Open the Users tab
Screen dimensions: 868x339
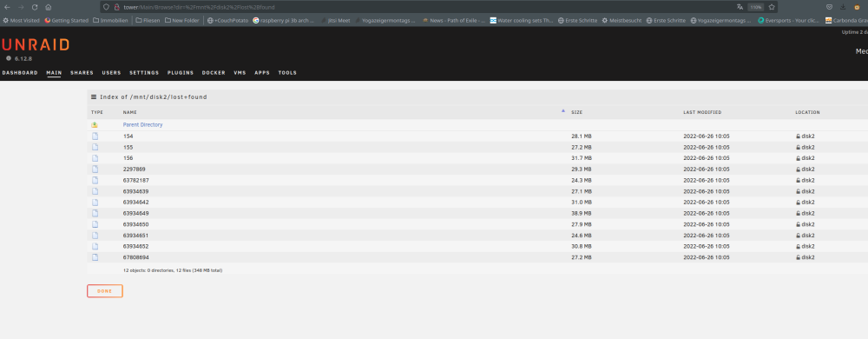pyautogui.click(x=111, y=72)
